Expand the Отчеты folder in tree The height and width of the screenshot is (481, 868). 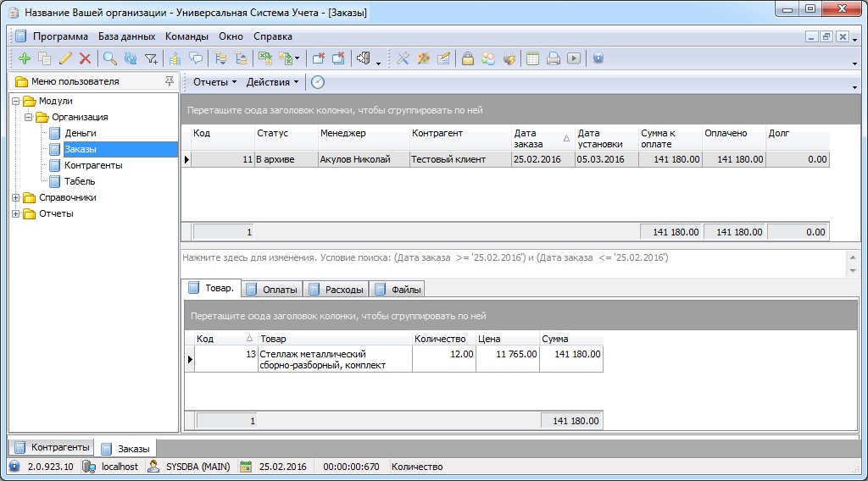click(x=16, y=213)
